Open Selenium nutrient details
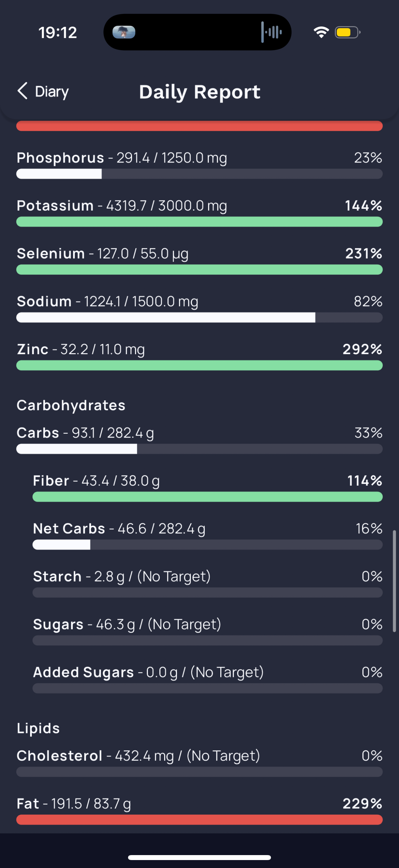The image size is (399, 868). tap(199, 260)
